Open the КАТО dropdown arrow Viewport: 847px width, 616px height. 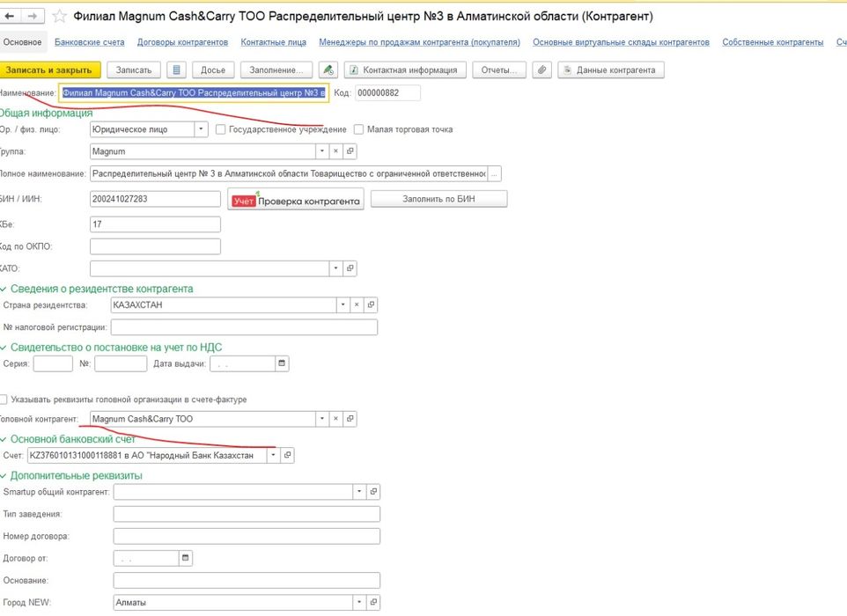(x=336, y=268)
